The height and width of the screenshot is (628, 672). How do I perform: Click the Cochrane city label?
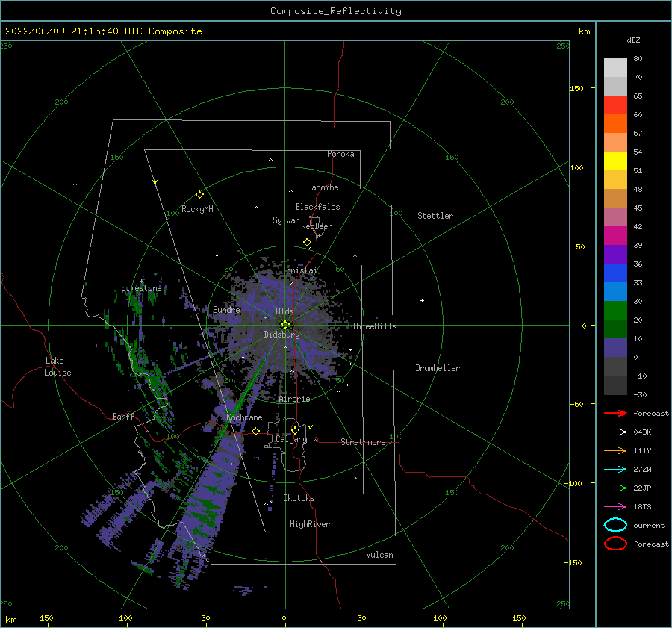[244, 417]
